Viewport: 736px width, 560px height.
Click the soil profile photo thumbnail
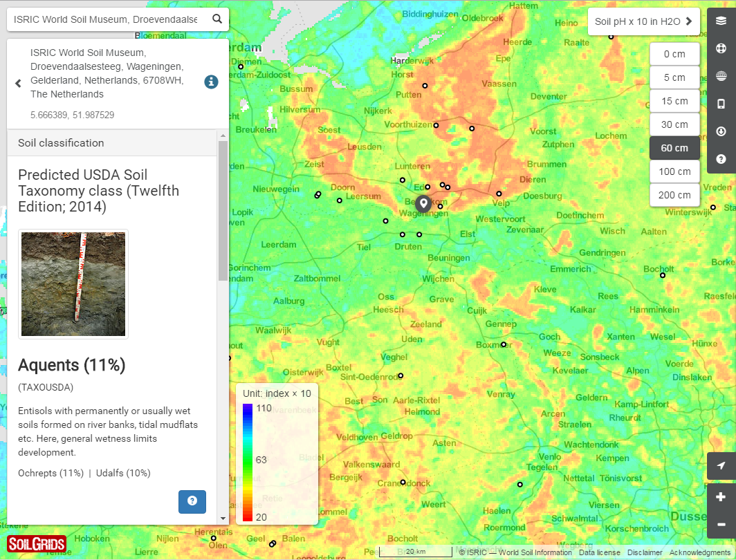pos(73,284)
